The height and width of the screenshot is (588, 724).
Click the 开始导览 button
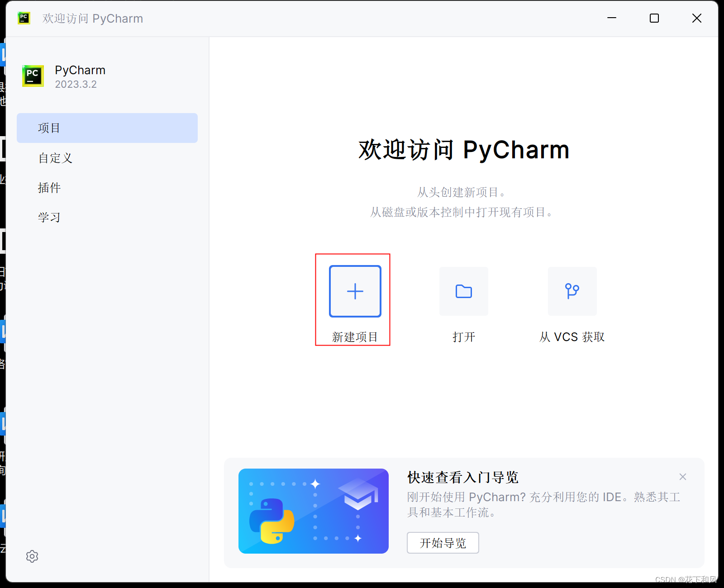(443, 543)
